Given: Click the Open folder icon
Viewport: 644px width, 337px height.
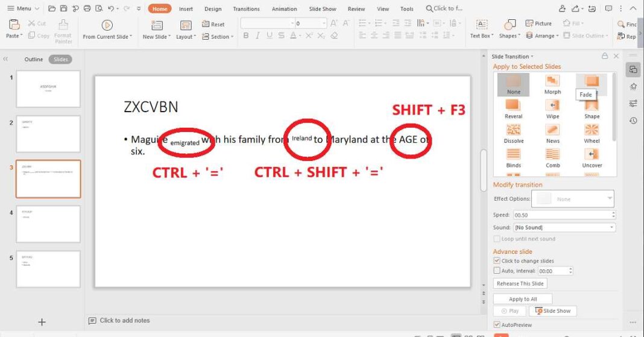Looking at the screenshot, I should point(52,8).
